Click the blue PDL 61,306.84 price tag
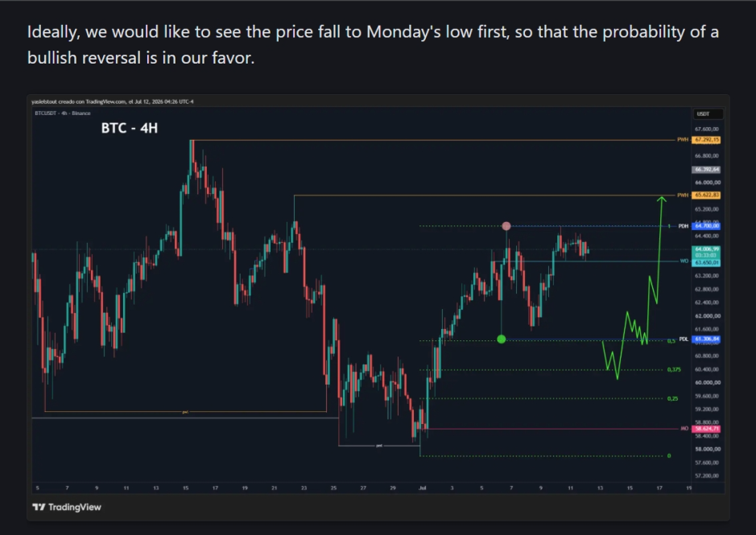The image size is (756, 535). coord(706,340)
